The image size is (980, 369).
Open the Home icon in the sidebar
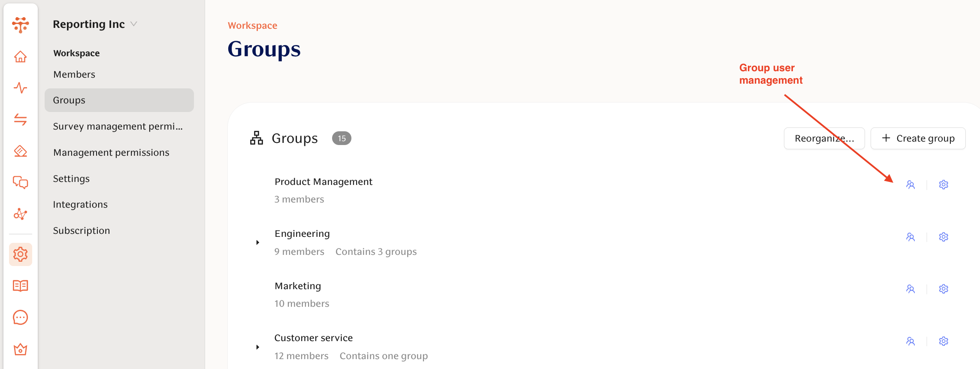(x=20, y=56)
